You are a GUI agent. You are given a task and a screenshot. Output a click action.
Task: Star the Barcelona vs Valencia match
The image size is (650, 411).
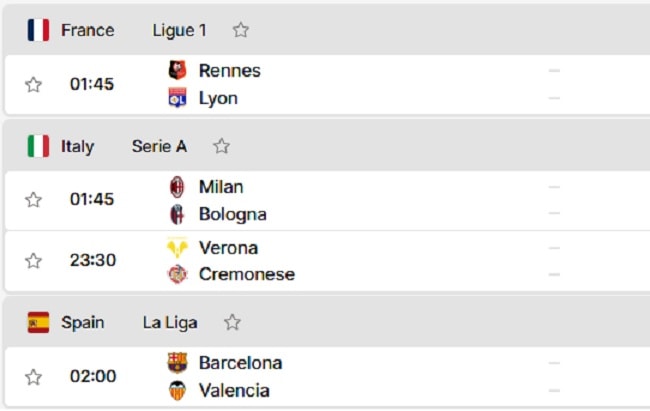[33, 377]
